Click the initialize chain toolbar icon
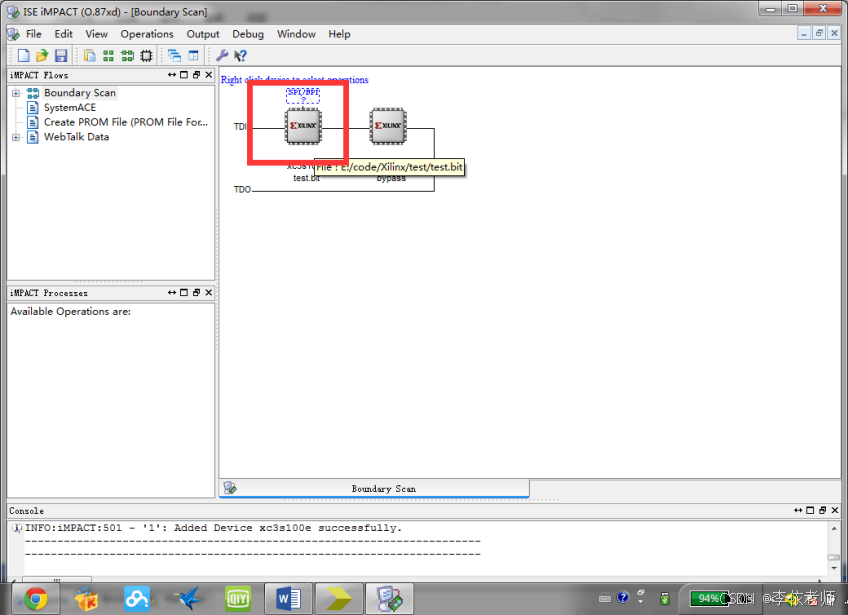Image resolution: width=848 pixels, height=615 pixels. pos(127,55)
